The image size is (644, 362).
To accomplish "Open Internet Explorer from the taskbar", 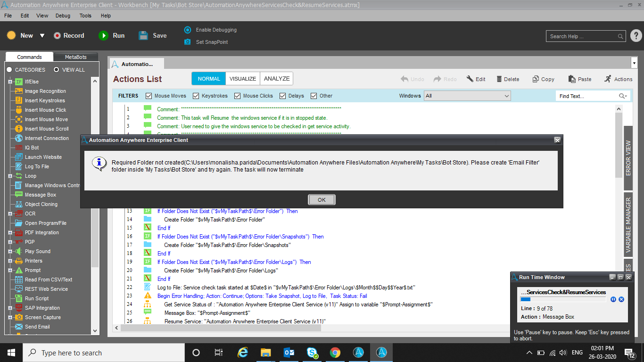I will [x=243, y=353].
